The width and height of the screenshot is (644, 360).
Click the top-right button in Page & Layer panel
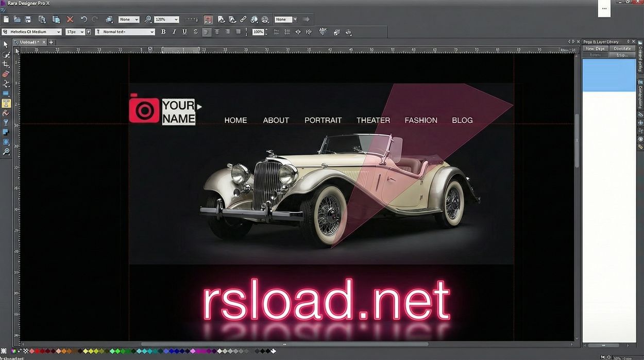tap(622, 48)
